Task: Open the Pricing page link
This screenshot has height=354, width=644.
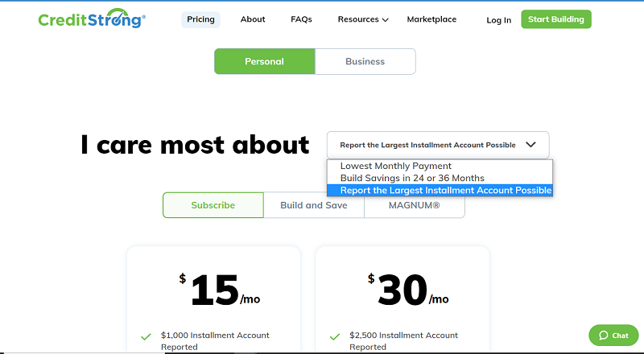Action: tap(200, 19)
